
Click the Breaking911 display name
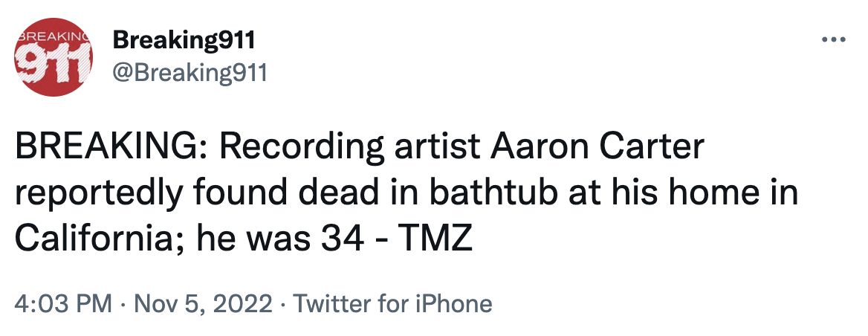click(184, 40)
